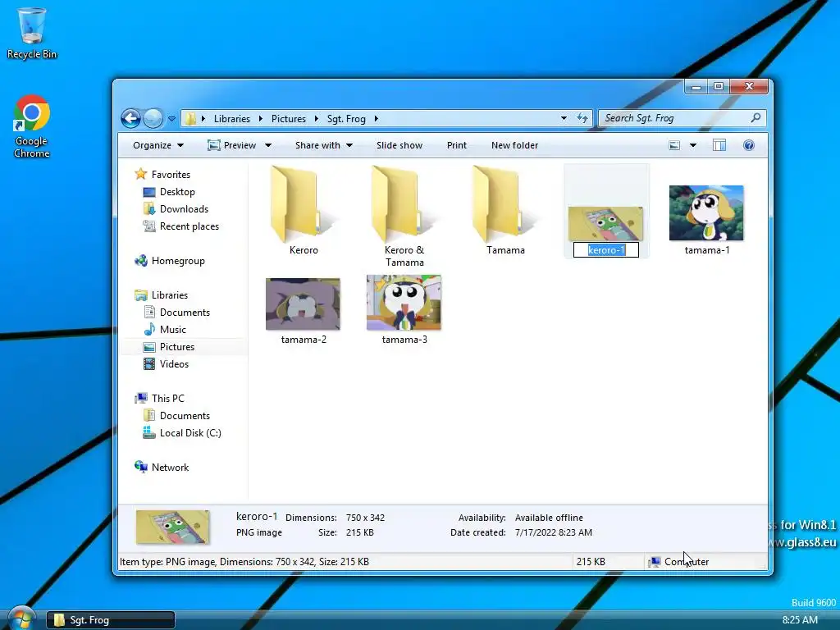Open Google Chrome desktop shortcut

pos(32,127)
